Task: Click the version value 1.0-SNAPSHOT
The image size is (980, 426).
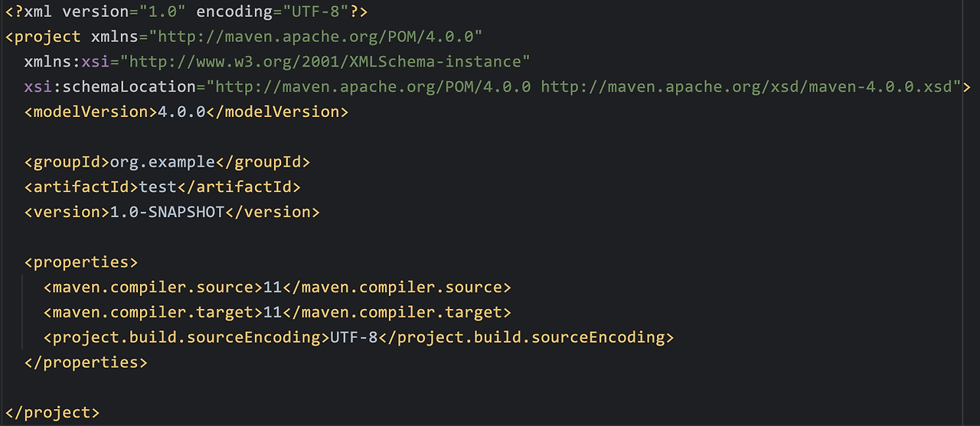Action: [x=167, y=212]
